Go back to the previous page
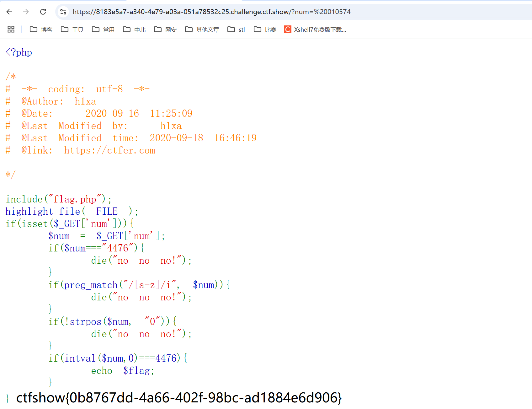 coord(9,12)
